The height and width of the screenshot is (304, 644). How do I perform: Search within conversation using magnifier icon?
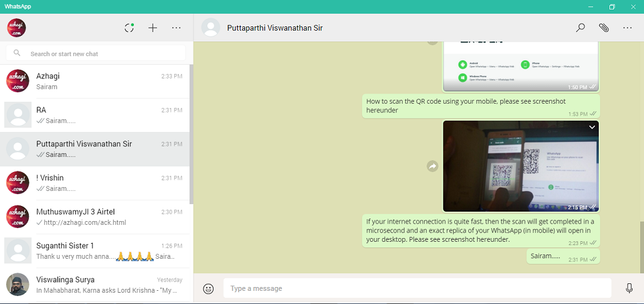[x=581, y=28]
